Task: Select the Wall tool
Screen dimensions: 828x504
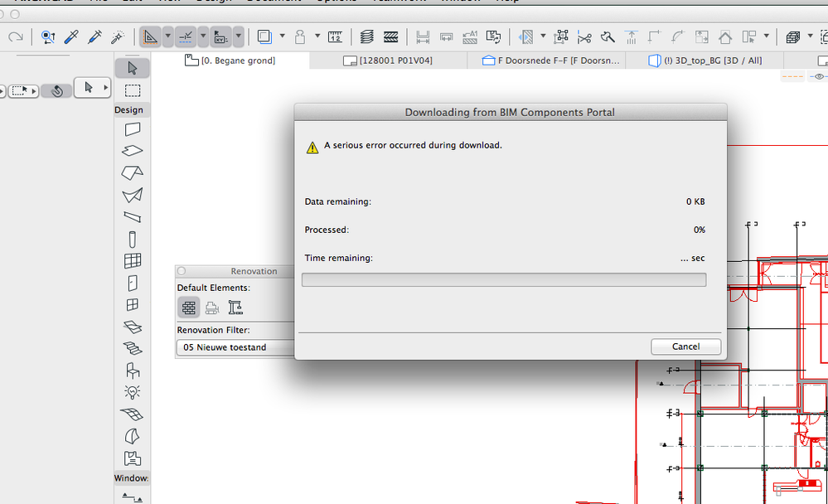Action: point(132,129)
